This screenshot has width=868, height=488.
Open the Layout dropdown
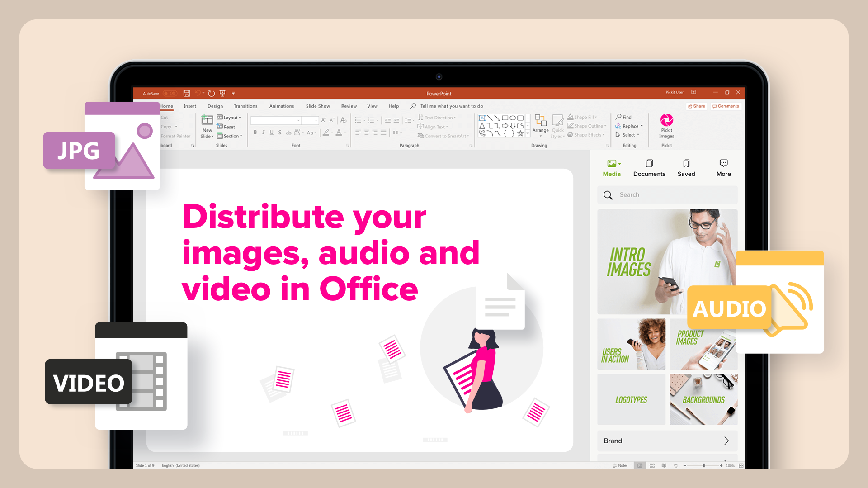tap(229, 118)
